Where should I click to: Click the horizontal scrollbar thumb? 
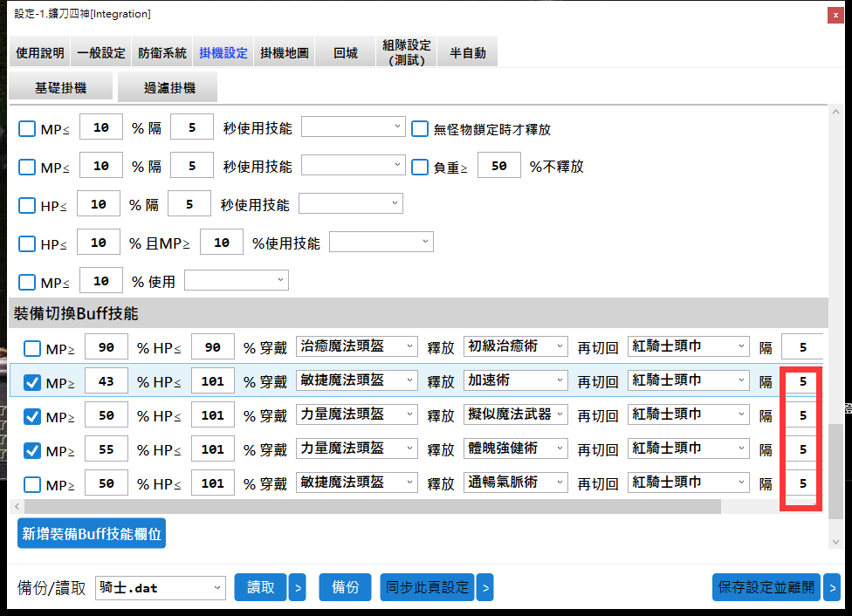point(372,506)
